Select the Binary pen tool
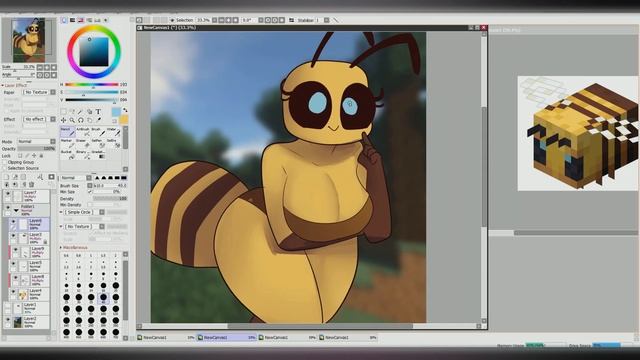The width and height of the screenshot is (640, 360). pyautogui.click(x=83, y=154)
